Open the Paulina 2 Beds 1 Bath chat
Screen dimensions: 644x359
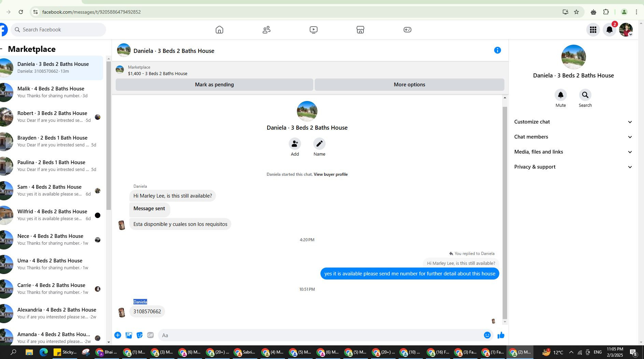point(51,166)
